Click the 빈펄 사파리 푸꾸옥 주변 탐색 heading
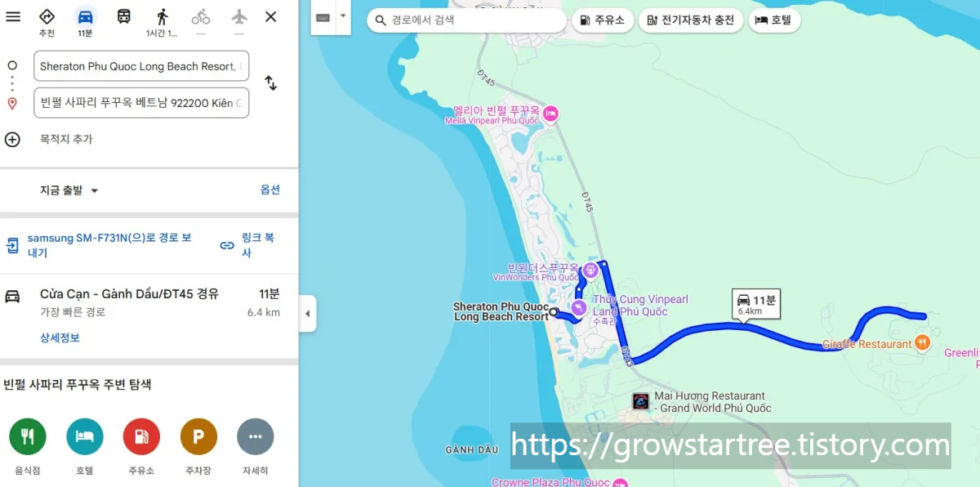This screenshot has height=487, width=980. tap(78, 384)
